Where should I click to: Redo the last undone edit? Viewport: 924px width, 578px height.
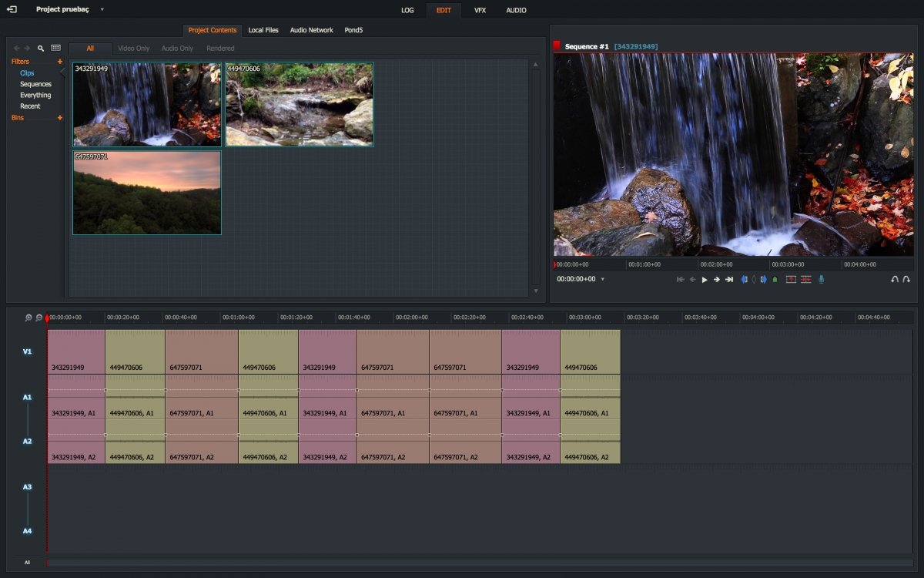906,280
